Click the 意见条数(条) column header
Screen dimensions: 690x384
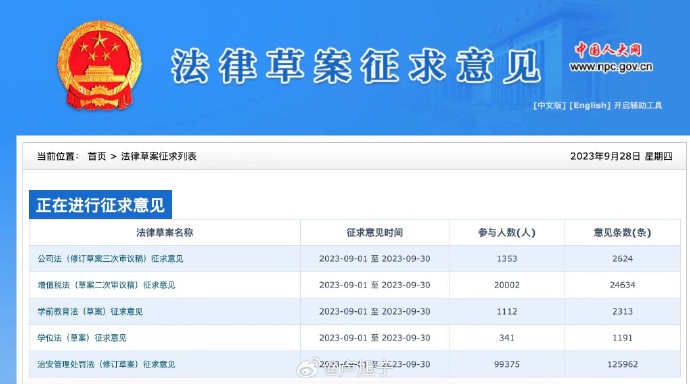coord(622,233)
